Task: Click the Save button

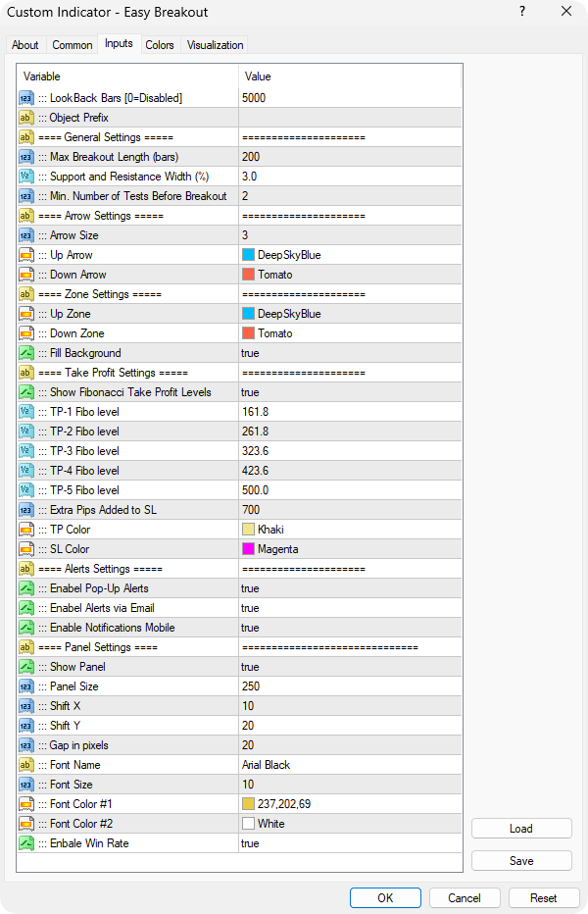Action: (521, 861)
